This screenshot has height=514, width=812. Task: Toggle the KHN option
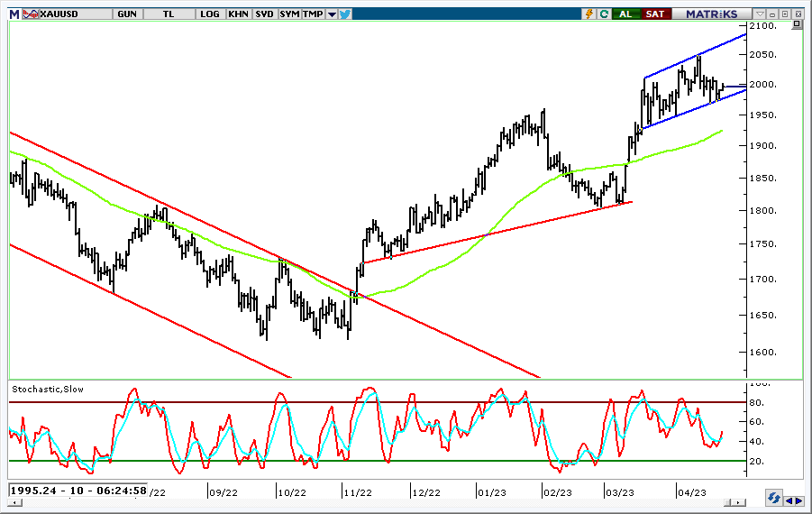point(239,14)
